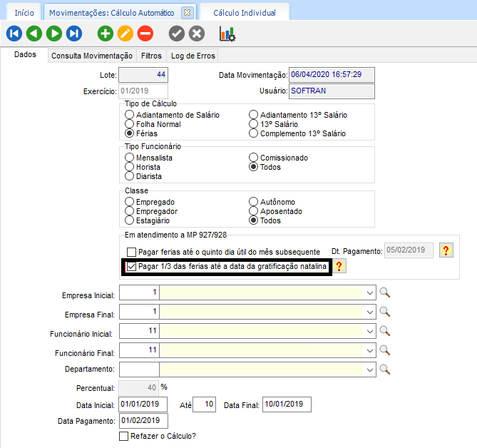477x448 pixels.
Task: Switch to Início tab
Action: 24,13
